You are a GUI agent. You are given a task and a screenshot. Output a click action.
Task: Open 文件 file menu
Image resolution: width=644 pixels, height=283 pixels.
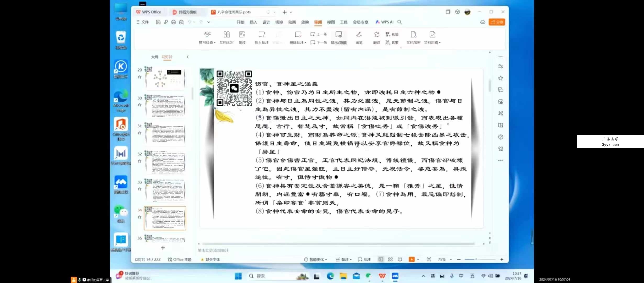143,22
